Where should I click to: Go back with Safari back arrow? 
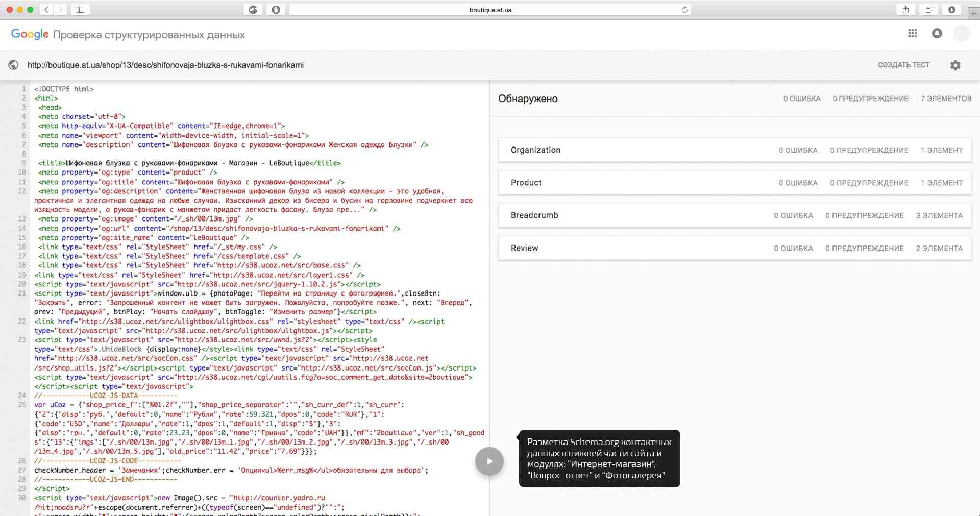click(46, 10)
